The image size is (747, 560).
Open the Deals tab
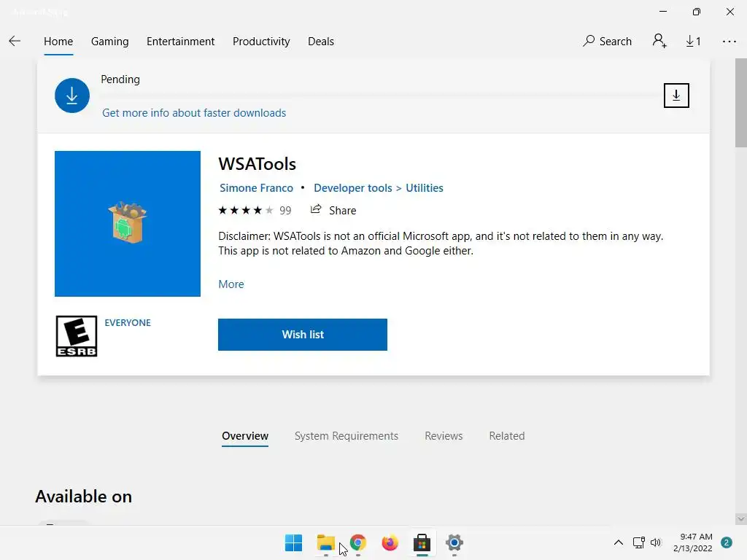pos(321,42)
